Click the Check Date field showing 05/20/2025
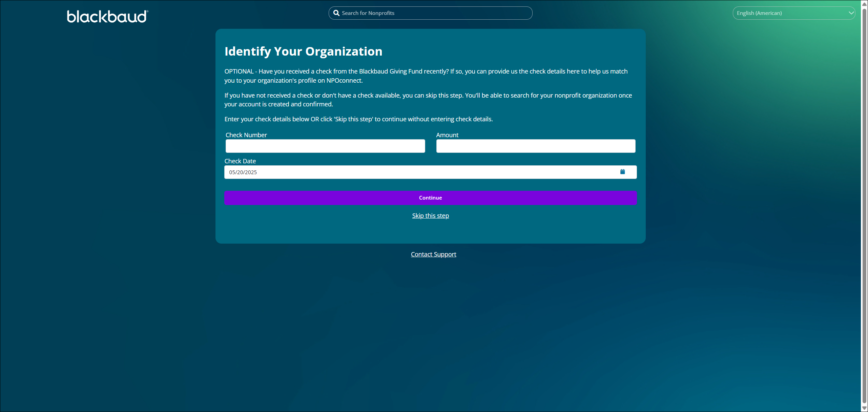The image size is (868, 412). pyautogui.click(x=420, y=172)
